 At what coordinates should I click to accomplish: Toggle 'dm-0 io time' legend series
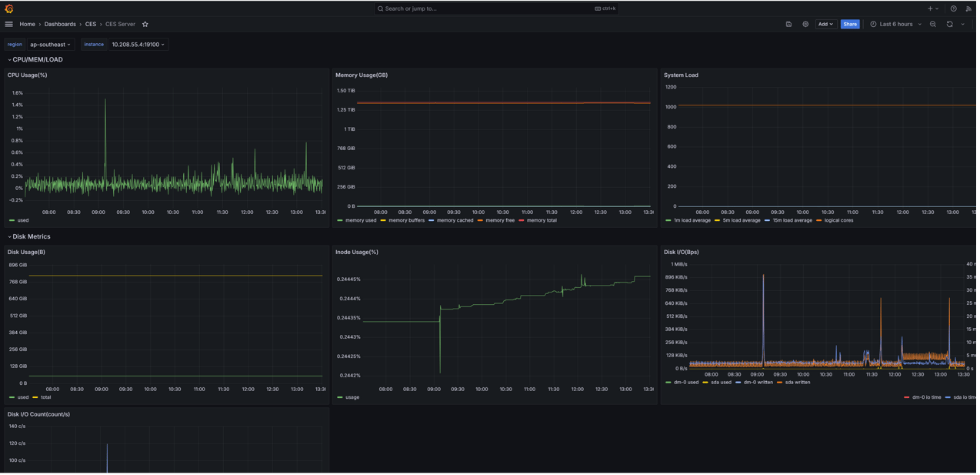coord(925,399)
